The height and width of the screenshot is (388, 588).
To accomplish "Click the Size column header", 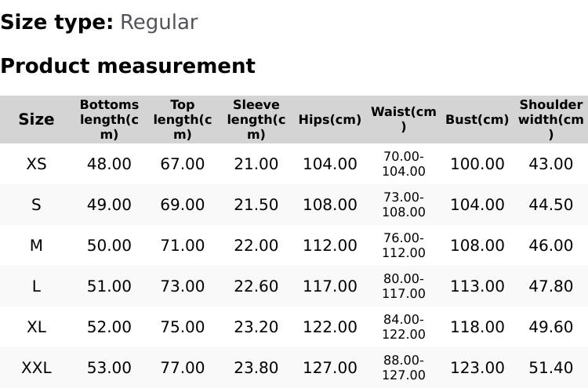I will point(36,119).
